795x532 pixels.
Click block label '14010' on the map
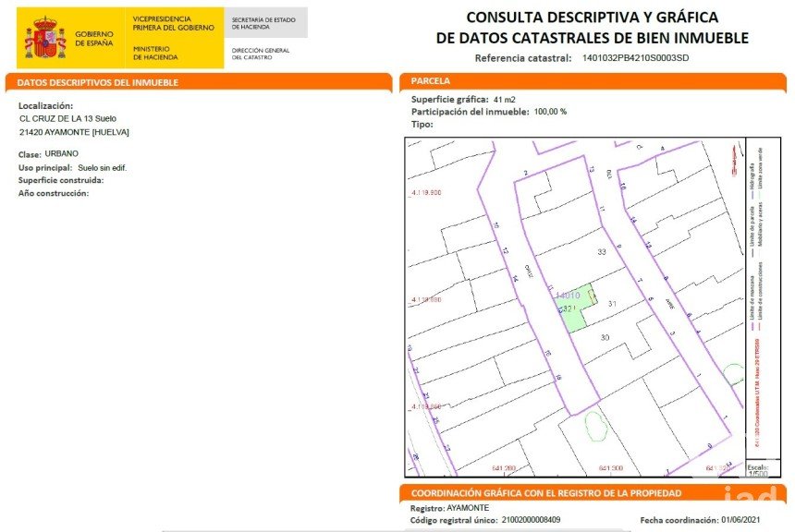[568, 296]
